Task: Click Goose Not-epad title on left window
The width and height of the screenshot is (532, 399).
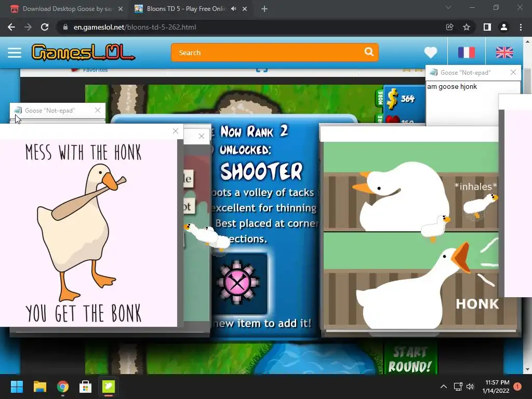Action: click(50, 110)
